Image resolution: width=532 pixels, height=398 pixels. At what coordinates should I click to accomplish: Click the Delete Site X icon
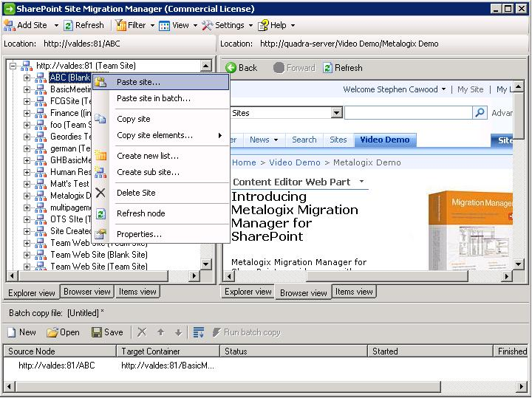100,193
